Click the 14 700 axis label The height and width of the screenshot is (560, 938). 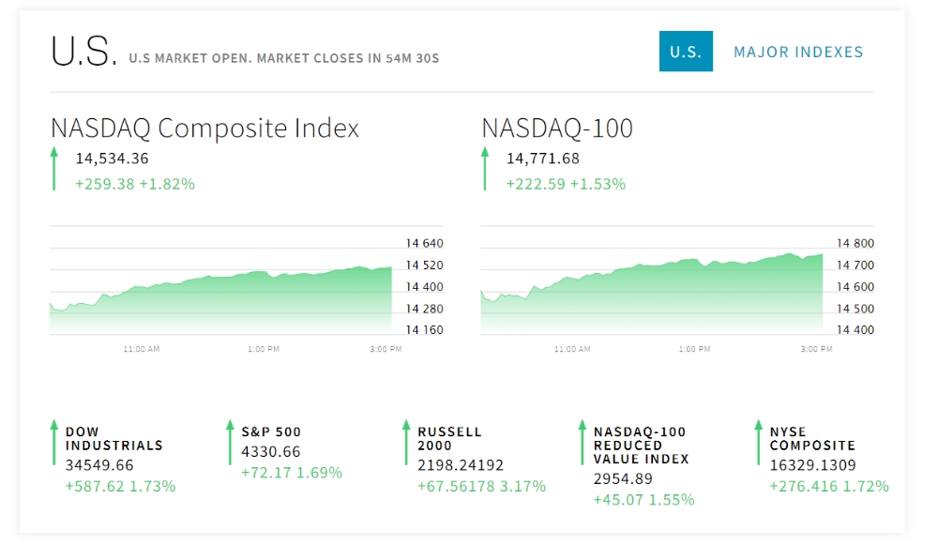click(x=855, y=265)
